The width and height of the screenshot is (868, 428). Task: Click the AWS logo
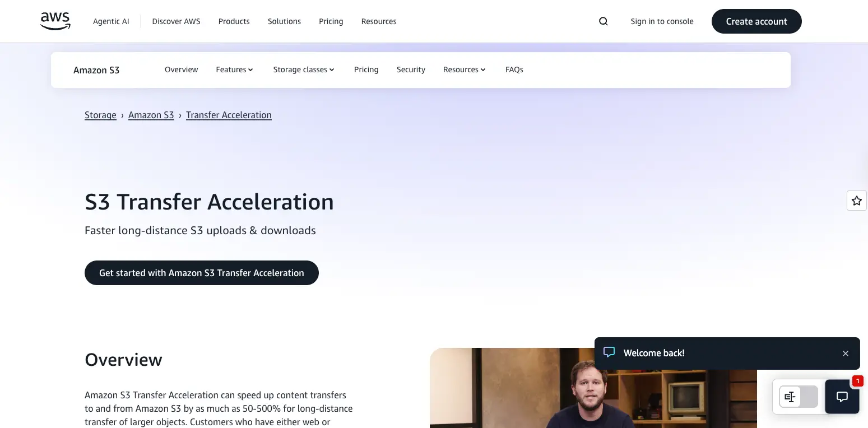55,21
